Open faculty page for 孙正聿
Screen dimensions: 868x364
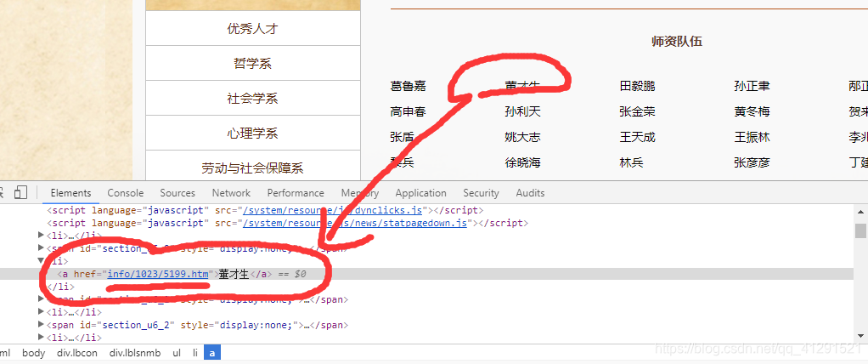(x=752, y=86)
